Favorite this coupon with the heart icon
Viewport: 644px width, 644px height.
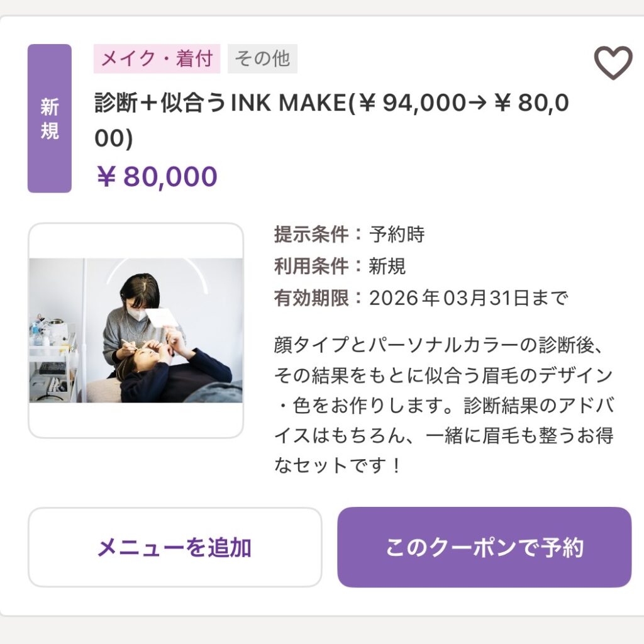(613, 64)
